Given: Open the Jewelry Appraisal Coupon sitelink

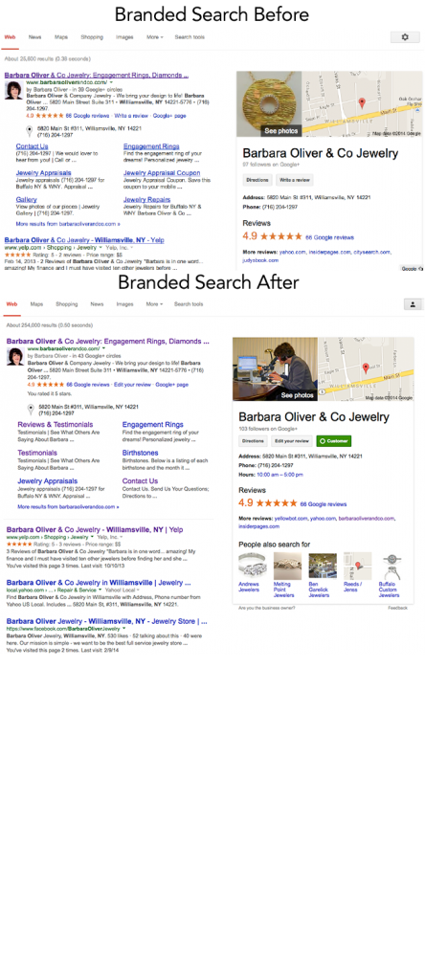Looking at the screenshot, I should pos(162,173).
